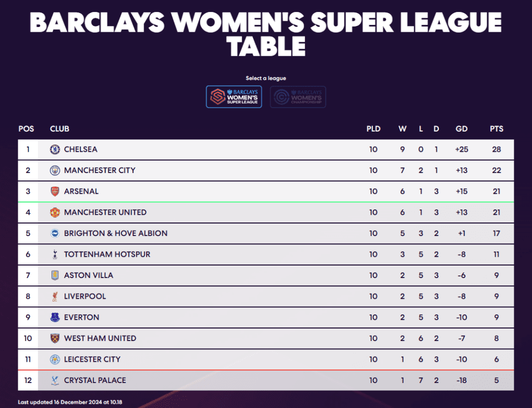Click the Manchester City crest icon
Image resolution: width=532 pixels, height=408 pixels.
[x=55, y=170]
